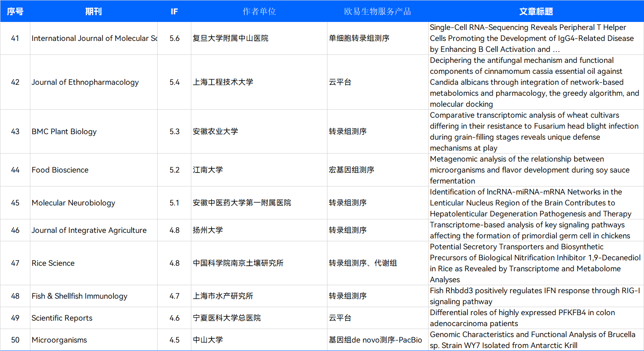Select 云平台 cell in row 42
Viewport: 644px width, 351px height.
click(x=378, y=82)
